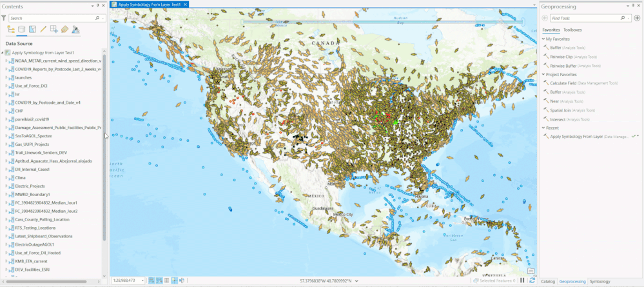Image resolution: width=644 pixels, height=287 pixels.
Task: Open dropdown beside Apply Symbology From Layer result
Action: tap(638, 136)
